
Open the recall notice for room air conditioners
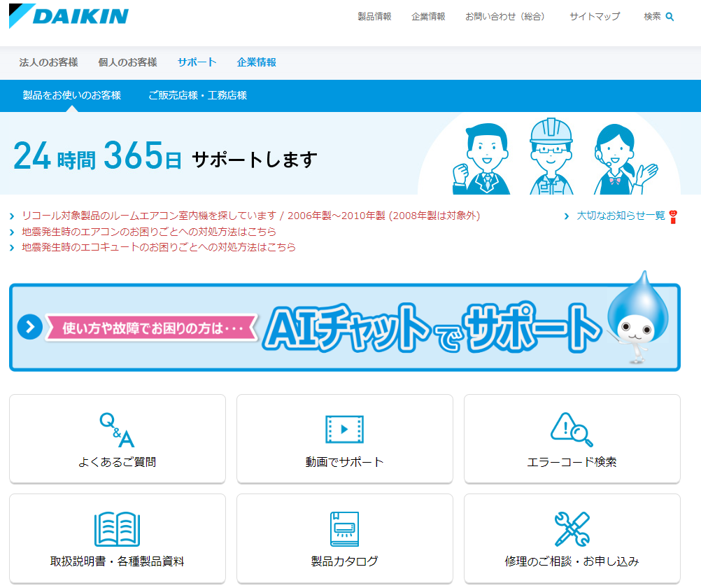click(x=250, y=216)
